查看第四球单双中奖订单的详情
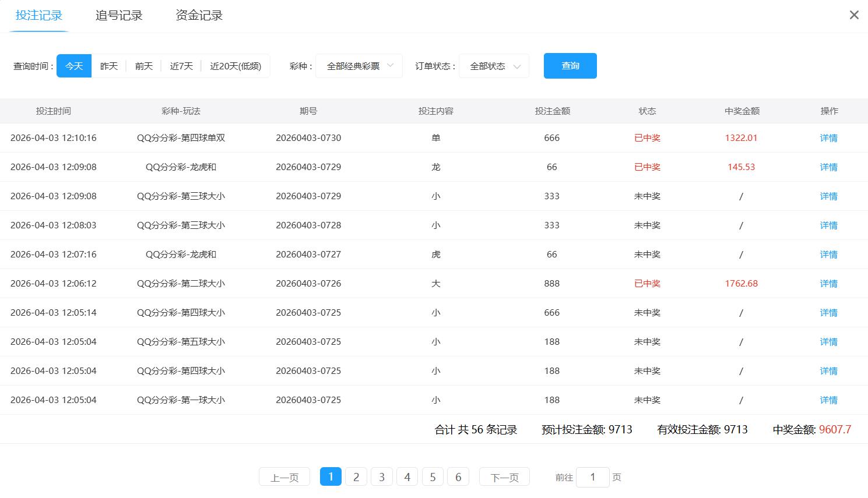Screen dimensions: 868x498 (828, 137)
